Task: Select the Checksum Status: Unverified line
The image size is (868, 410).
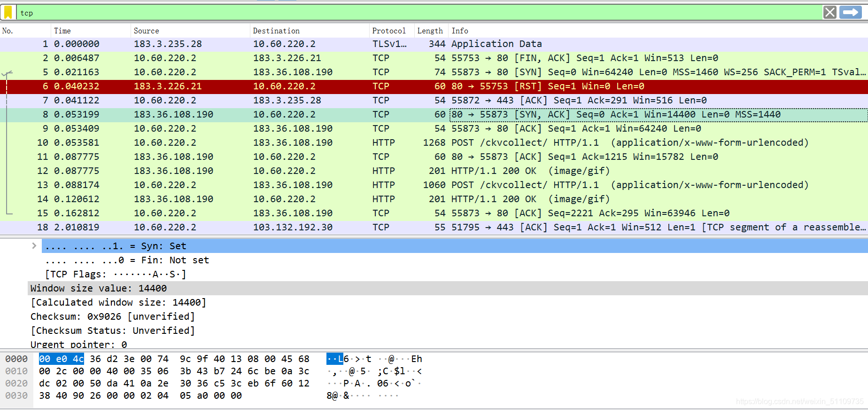Action: pos(113,331)
